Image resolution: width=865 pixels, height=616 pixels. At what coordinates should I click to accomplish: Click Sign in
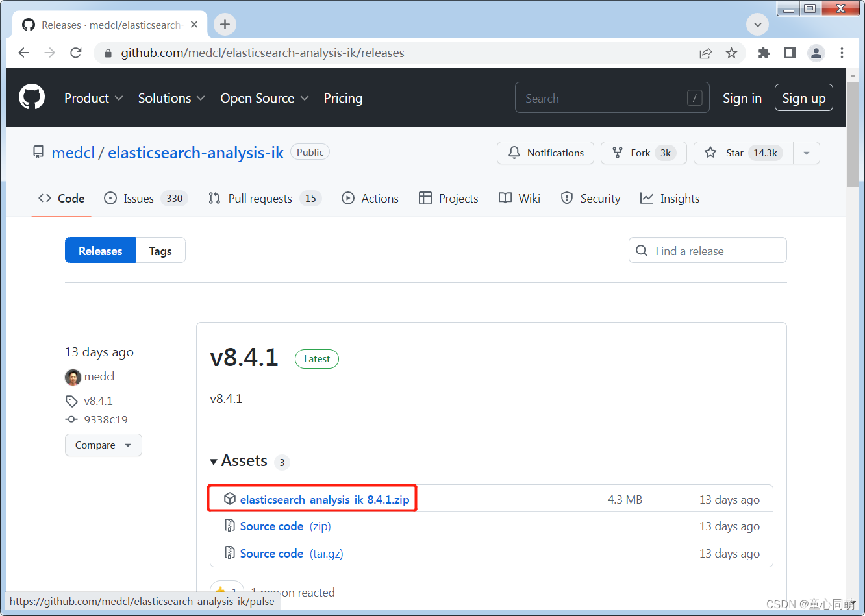742,98
